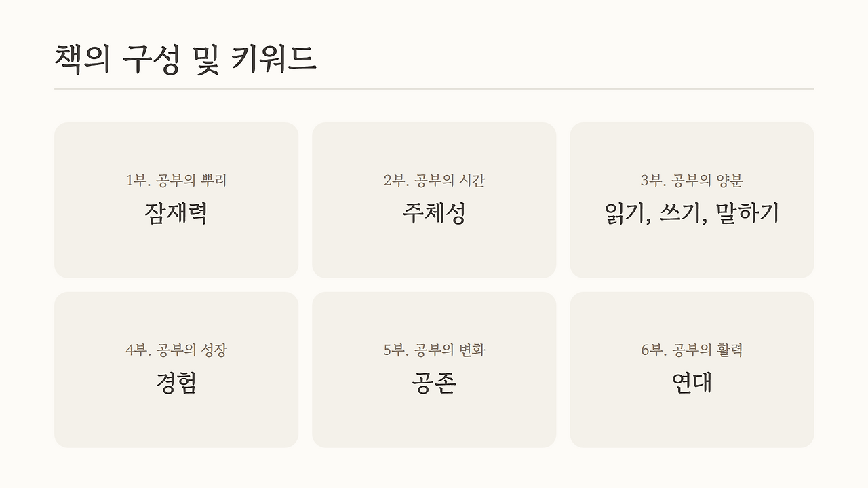Image resolution: width=868 pixels, height=488 pixels.
Task: Click empty area of the 잠재력 card
Action: click(176, 255)
